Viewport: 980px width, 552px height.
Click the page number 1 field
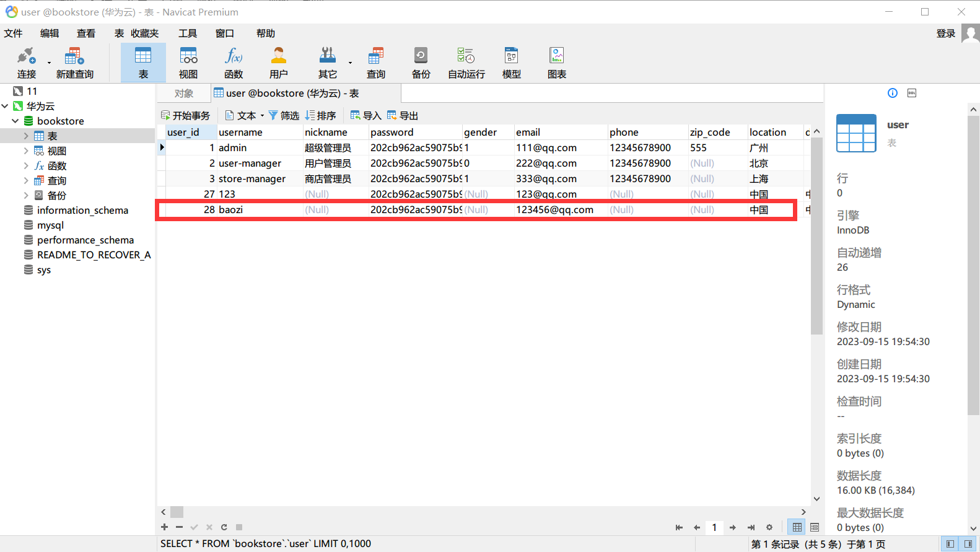click(x=714, y=527)
